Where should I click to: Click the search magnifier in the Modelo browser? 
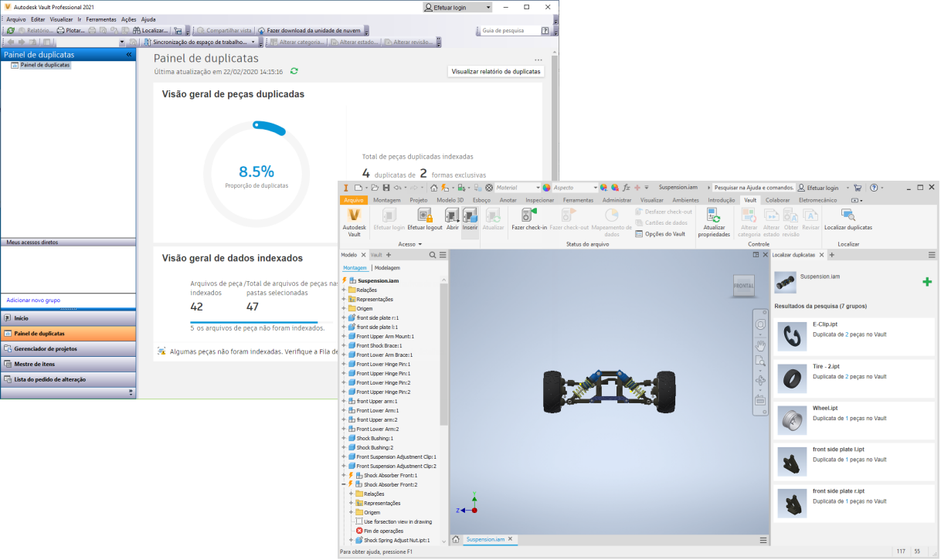click(432, 254)
